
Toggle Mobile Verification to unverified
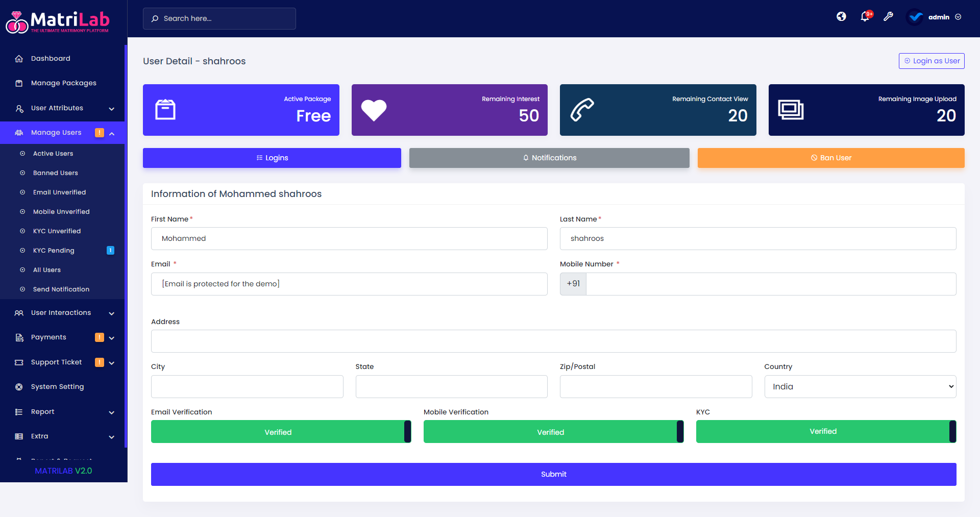click(x=679, y=431)
